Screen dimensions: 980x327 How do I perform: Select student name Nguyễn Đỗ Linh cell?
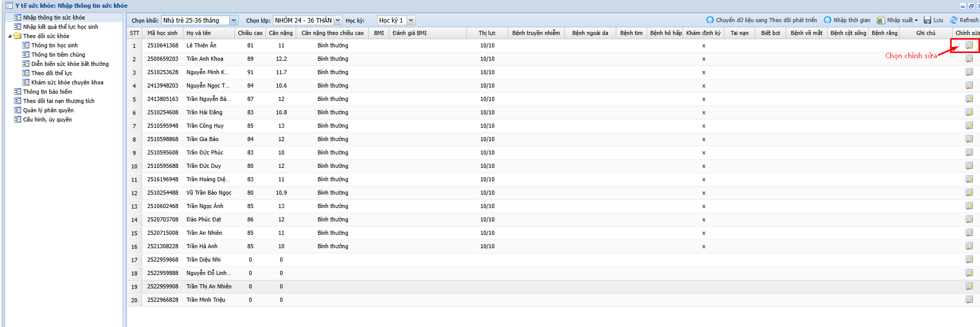(x=209, y=273)
